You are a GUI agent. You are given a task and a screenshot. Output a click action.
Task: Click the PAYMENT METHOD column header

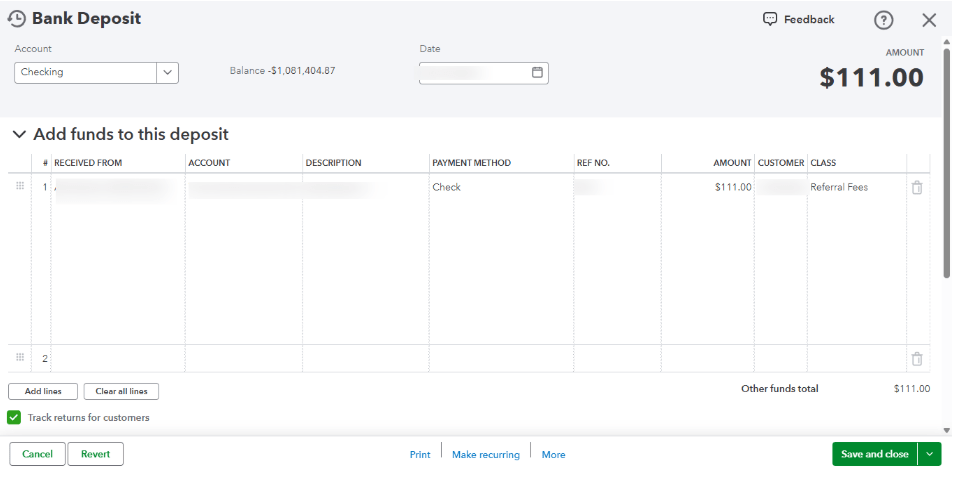point(471,163)
